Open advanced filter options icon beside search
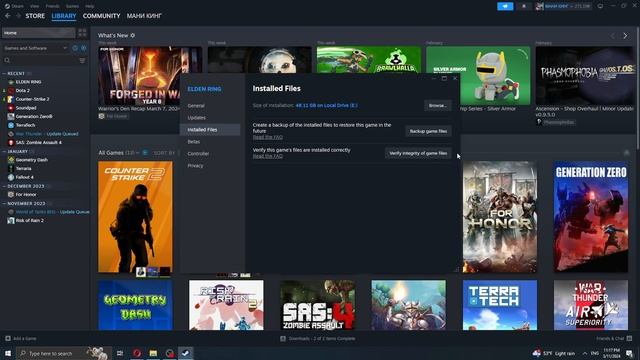Screen dimensions: 640x360 tap(82, 60)
